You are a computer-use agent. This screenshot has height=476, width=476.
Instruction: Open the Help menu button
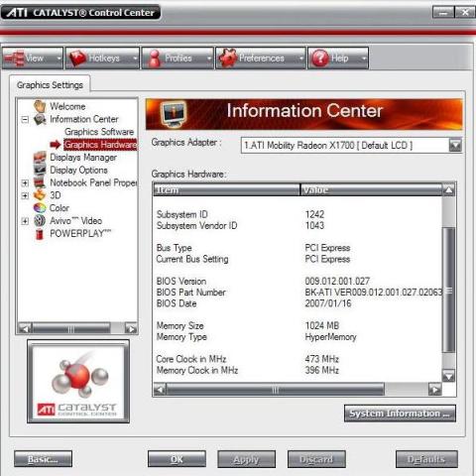tap(338, 59)
